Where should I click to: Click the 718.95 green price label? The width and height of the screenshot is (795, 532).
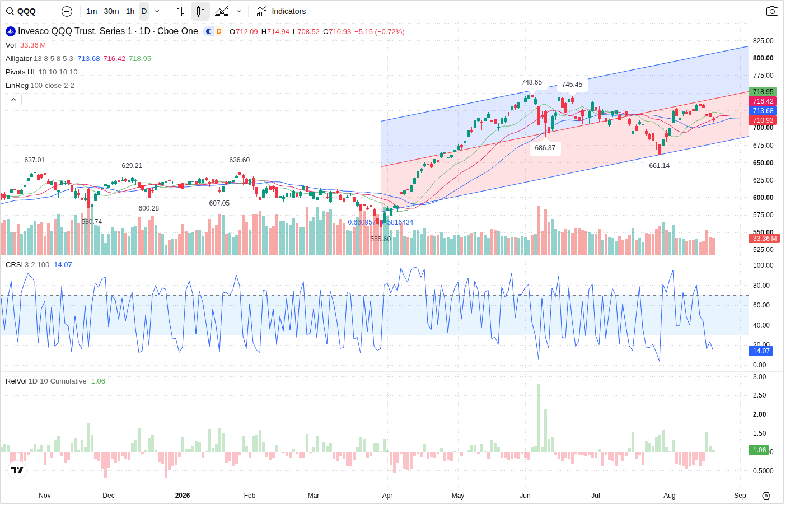pos(763,92)
